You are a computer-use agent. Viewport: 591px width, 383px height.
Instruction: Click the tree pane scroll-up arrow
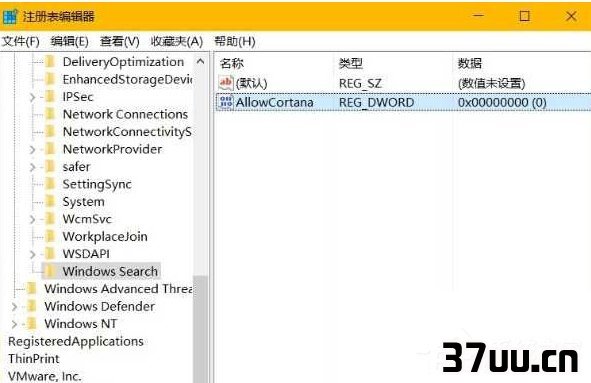[201, 61]
